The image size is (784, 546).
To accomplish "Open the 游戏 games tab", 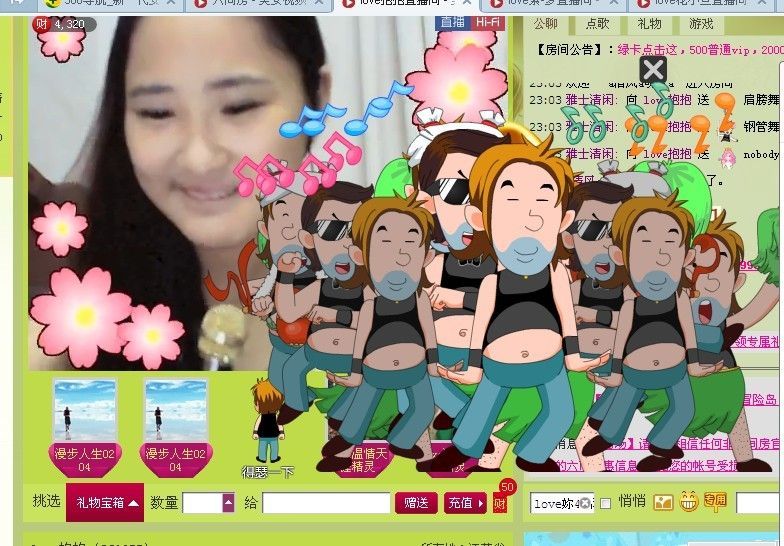I will 700,24.
